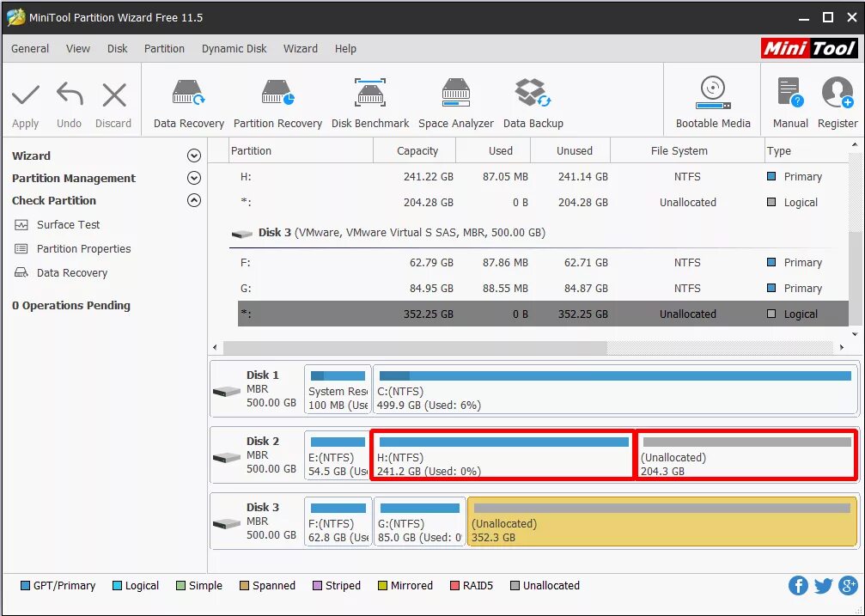Select the Disk 2 drive icon
This screenshot has width=865, height=616.
point(227,457)
